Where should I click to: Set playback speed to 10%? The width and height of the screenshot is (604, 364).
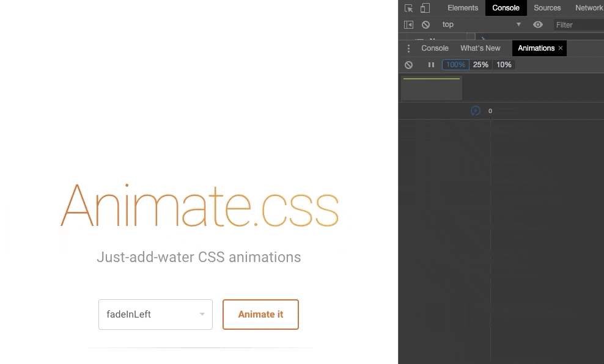504,65
